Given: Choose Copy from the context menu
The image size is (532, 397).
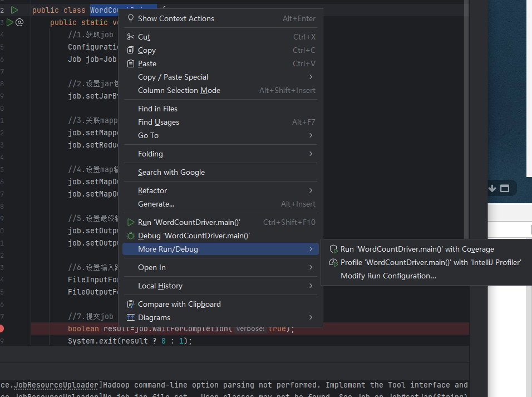Looking at the screenshot, I should [220, 50].
